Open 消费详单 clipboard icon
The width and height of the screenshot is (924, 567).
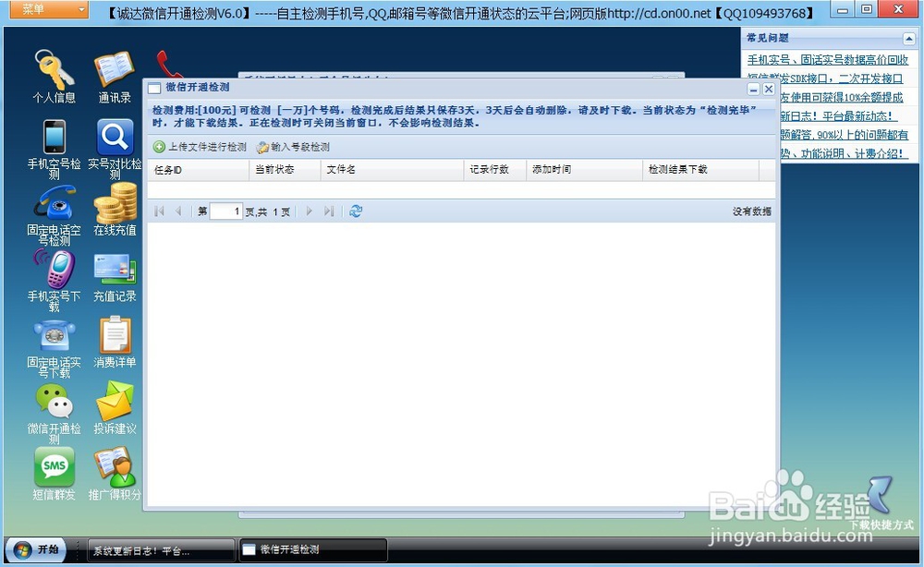point(115,335)
